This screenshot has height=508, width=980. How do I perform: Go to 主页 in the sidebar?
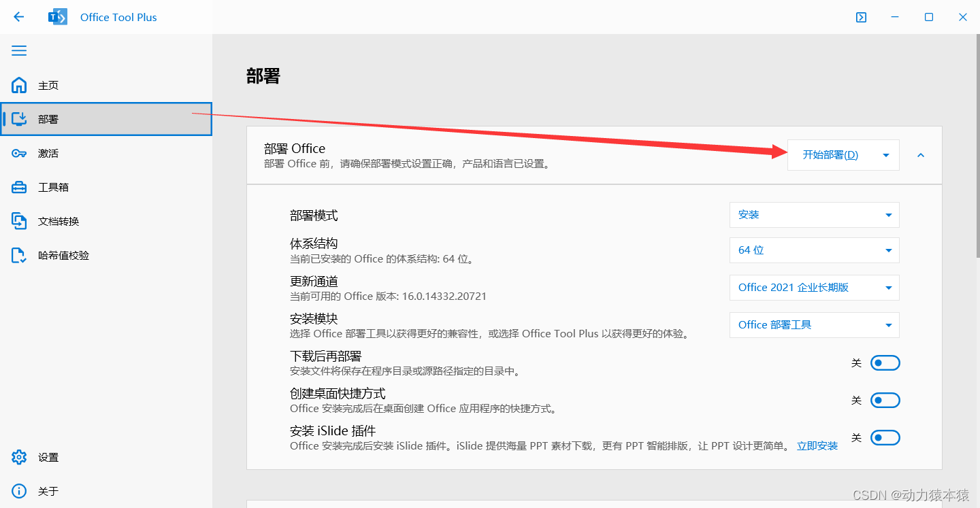(106, 85)
